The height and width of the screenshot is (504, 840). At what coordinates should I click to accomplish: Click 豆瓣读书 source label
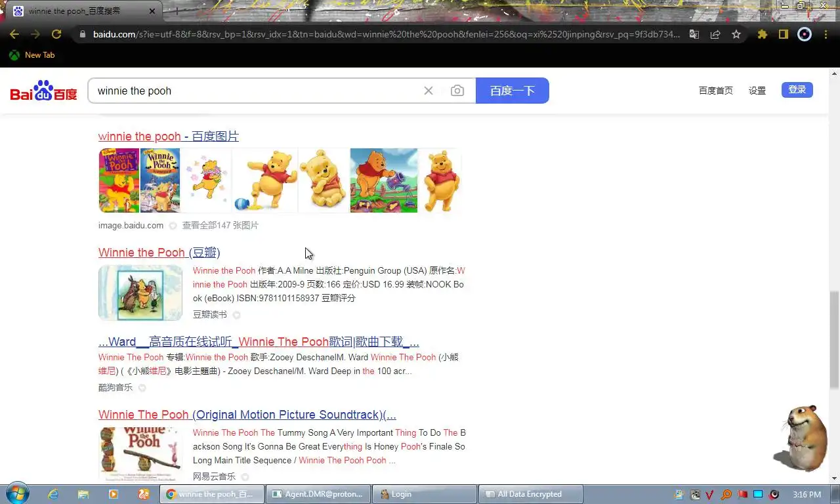coord(210,315)
